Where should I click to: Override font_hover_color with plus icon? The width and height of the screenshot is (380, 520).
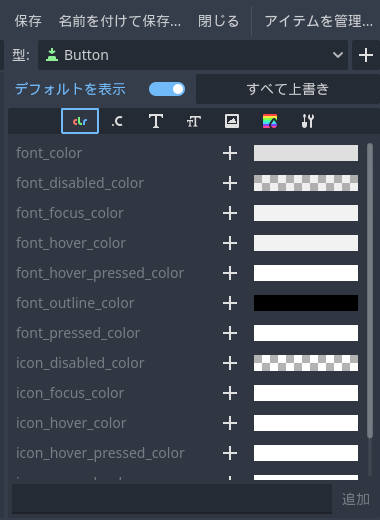230,243
